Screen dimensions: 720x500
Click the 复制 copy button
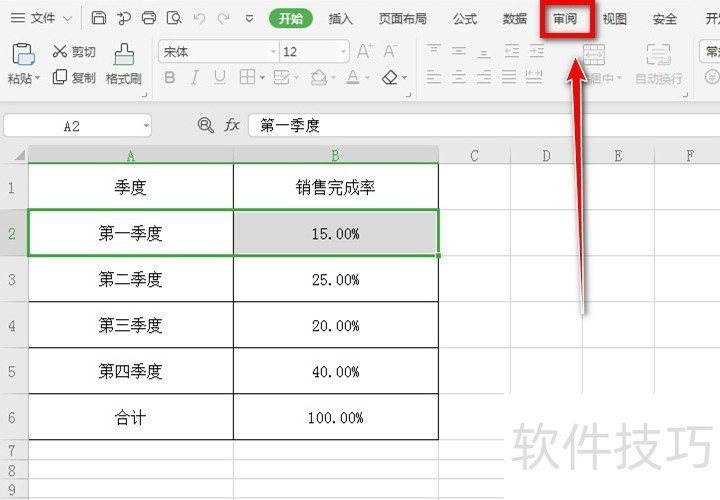(x=73, y=77)
